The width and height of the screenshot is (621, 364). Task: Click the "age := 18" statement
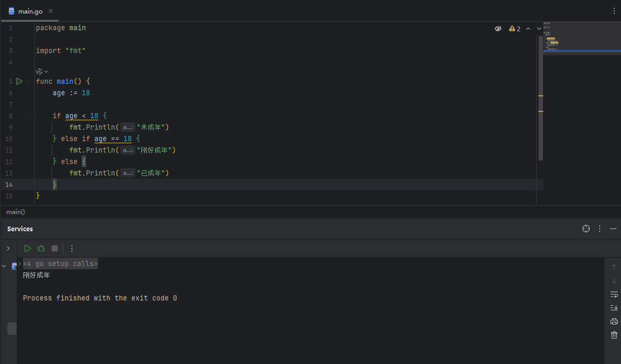(71, 93)
